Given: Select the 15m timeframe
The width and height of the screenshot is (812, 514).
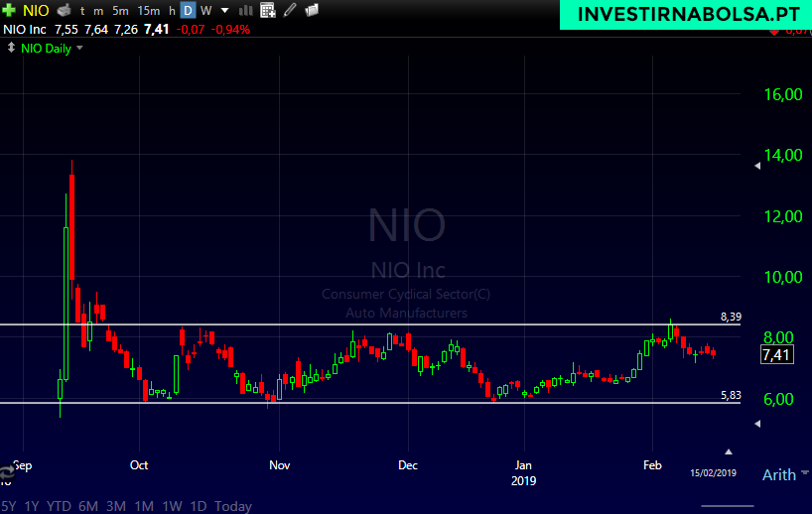Looking at the screenshot, I should [149, 10].
